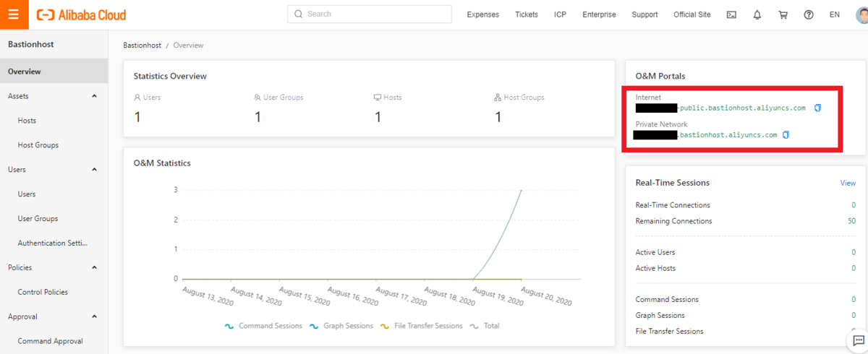
Task: Click the Bastionhost sidebar title
Action: pos(31,45)
